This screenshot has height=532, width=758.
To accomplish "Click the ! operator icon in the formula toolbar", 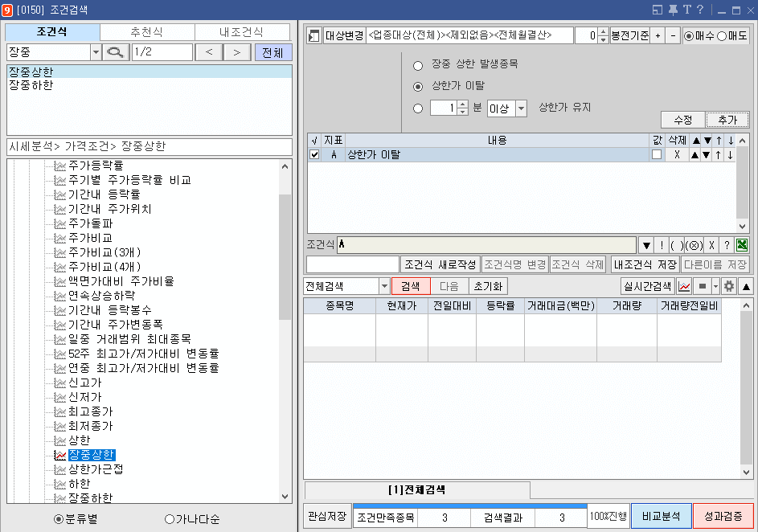I will point(662,245).
